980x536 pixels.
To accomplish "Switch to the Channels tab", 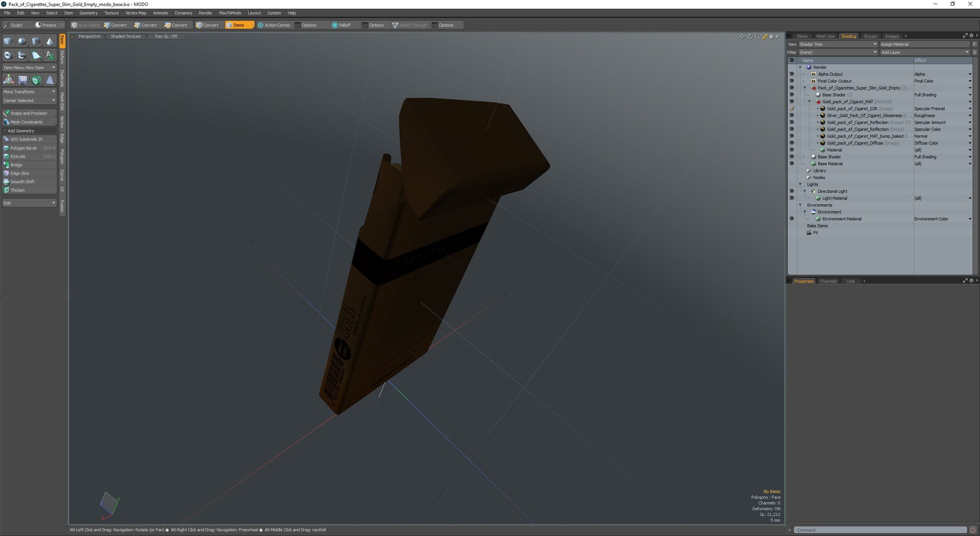I will coord(828,281).
